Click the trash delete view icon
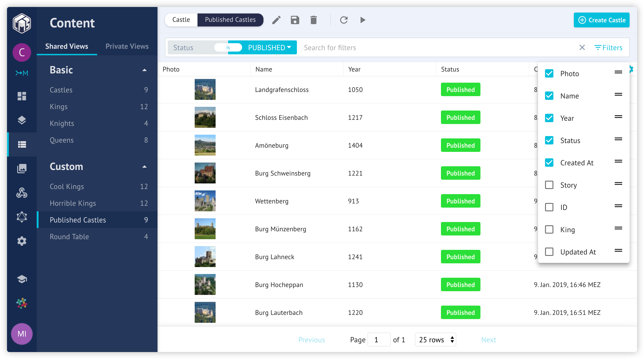 pyautogui.click(x=313, y=20)
